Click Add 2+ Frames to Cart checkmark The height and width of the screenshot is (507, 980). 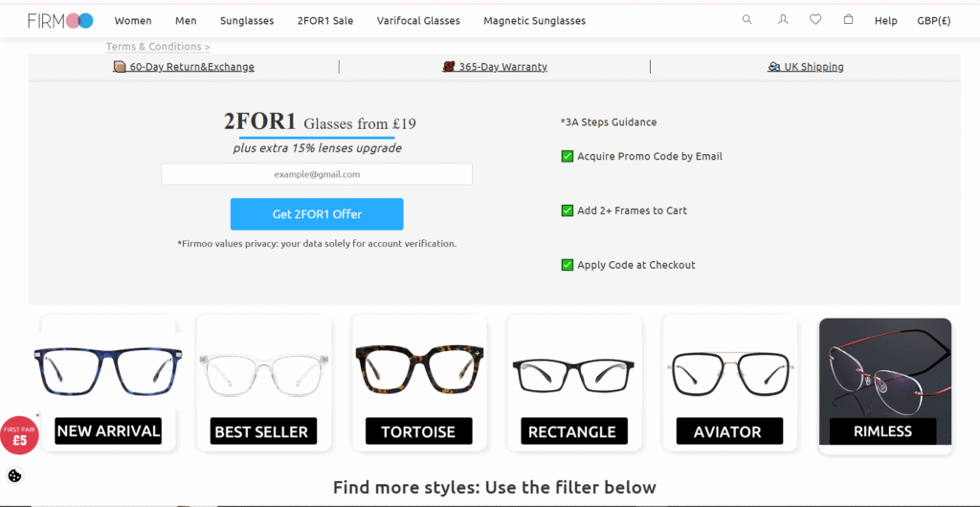[568, 211]
